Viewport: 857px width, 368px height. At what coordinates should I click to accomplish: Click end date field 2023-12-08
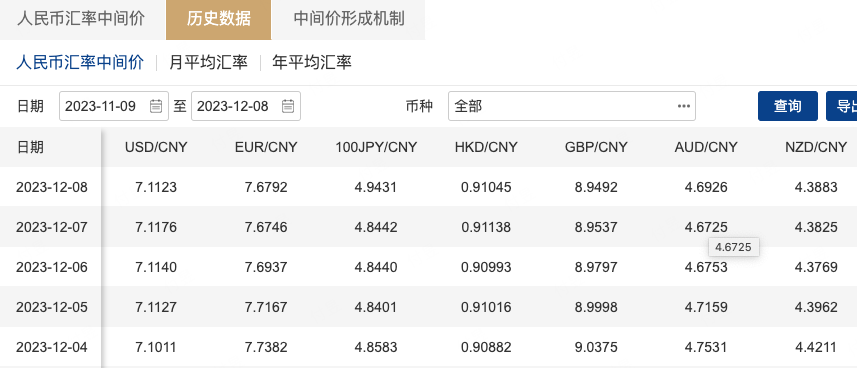point(245,106)
